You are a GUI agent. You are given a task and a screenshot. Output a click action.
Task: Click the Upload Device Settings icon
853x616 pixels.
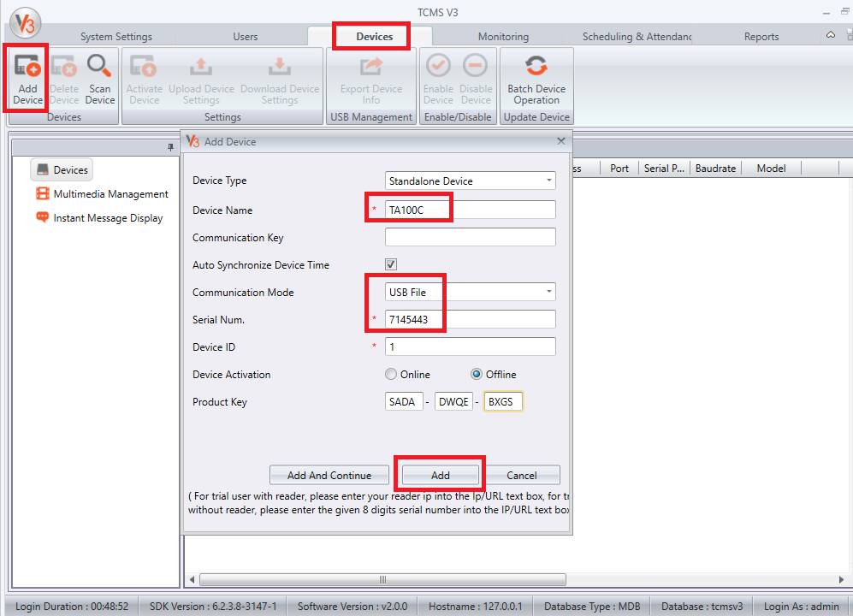click(x=201, y=67)
